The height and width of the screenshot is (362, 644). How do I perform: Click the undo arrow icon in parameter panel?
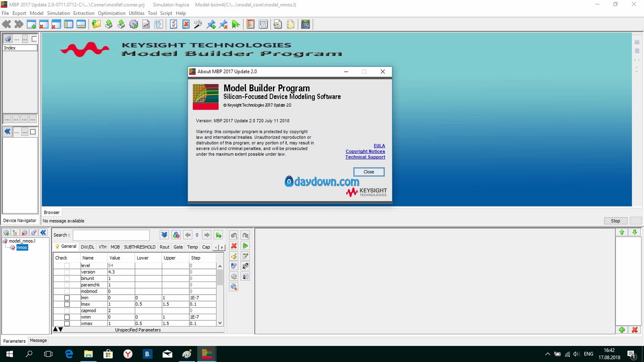click(x=233, y=235)
